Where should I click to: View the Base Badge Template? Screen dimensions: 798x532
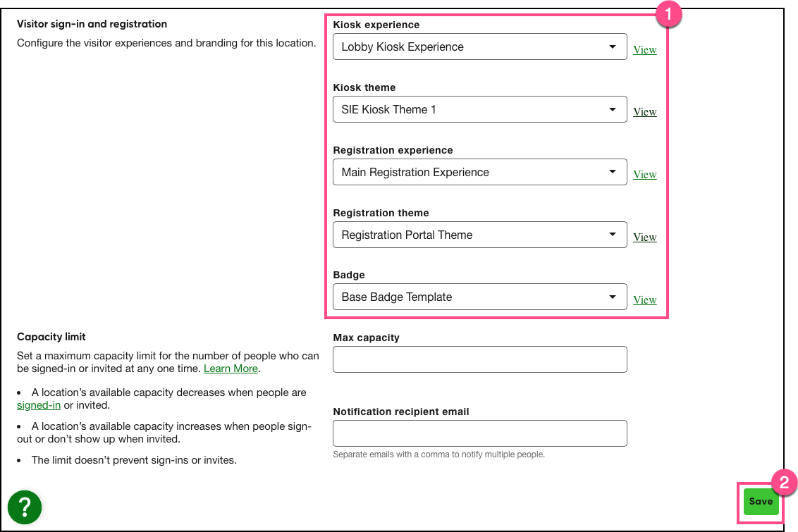(x=644, y=300)
